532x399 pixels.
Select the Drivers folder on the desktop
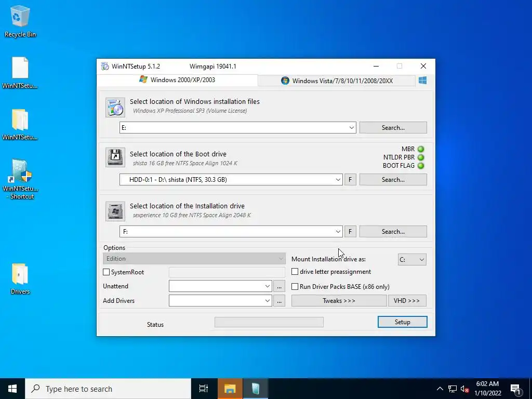20,279
